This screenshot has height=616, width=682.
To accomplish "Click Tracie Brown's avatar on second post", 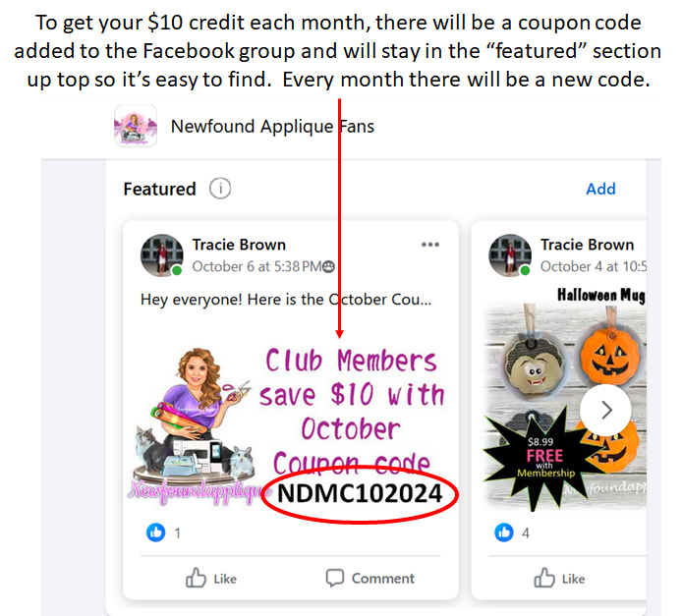I will click(x=510, y=255).
